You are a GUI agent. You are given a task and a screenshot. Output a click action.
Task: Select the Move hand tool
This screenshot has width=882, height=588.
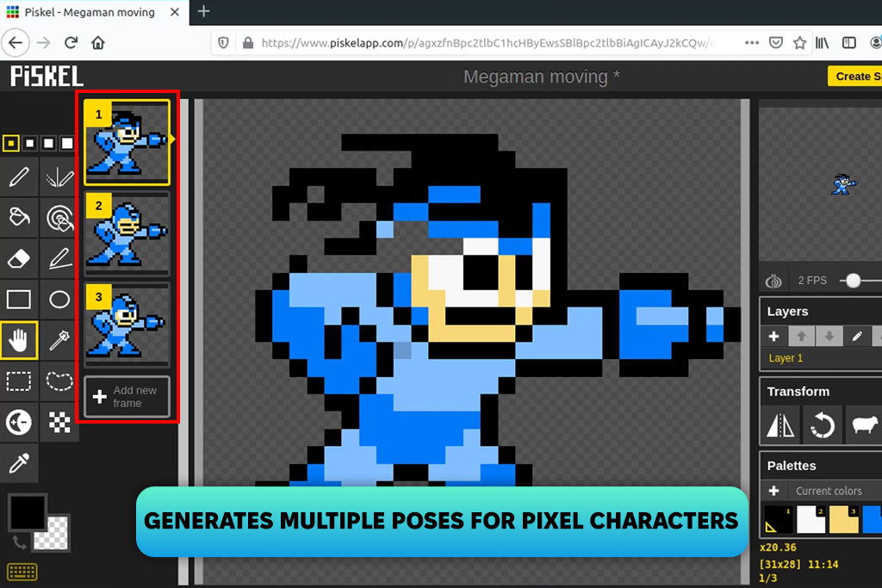(x=19, y=341)
